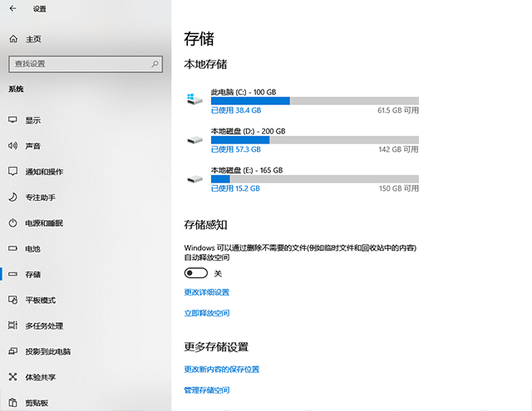Open 电池 settings page
The width and height of the screenshot is (532, 411).
tap(33, 249)
